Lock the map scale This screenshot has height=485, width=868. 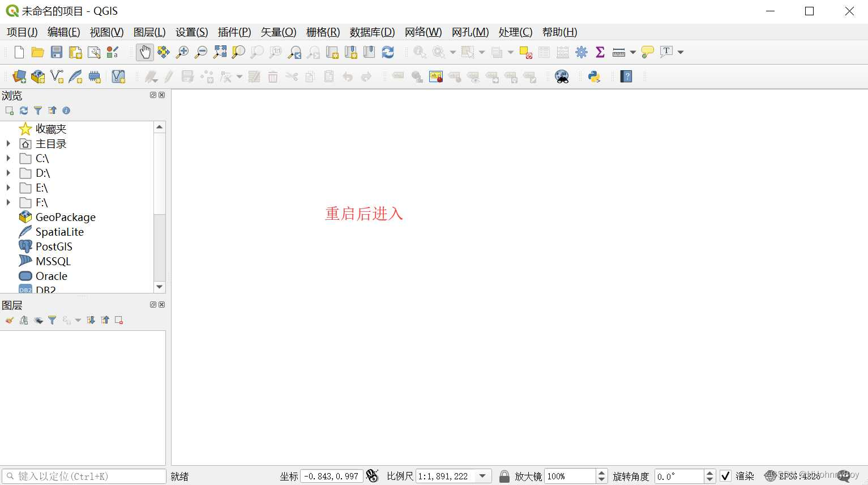point(503,476)
